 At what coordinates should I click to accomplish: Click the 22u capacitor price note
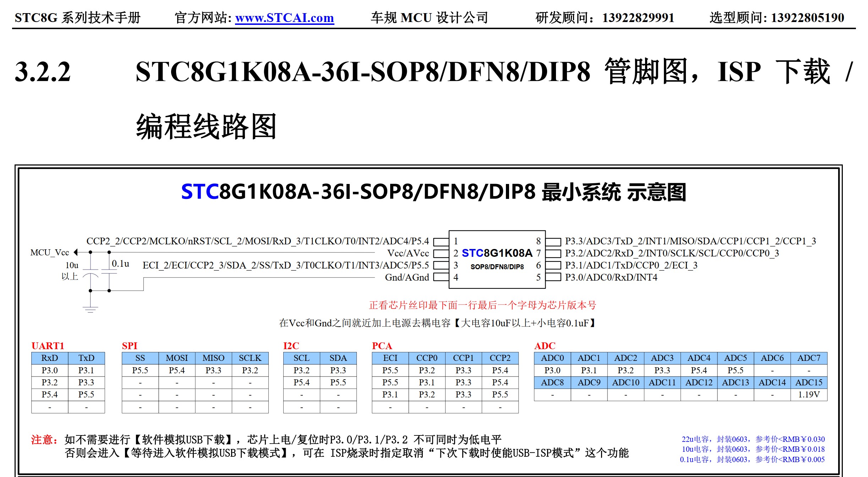point(753,439)
